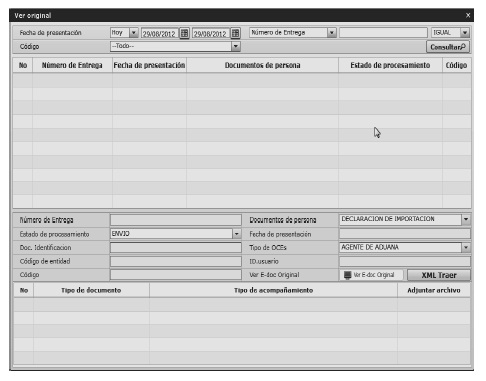Sort by Número de Entrega column header

72,65
